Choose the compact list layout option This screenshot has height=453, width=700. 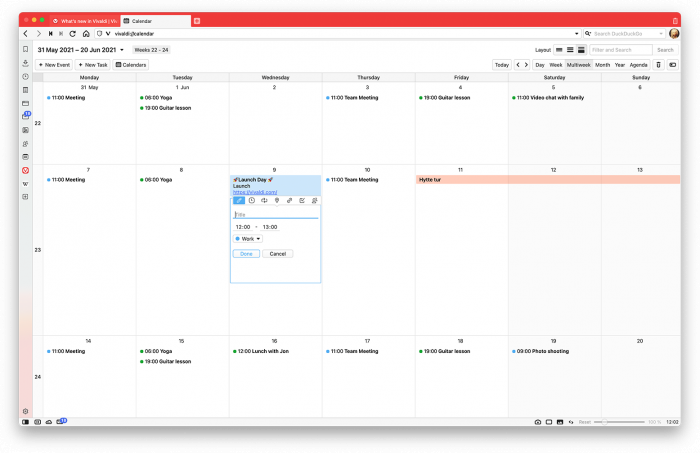click(x=570, y=50)
